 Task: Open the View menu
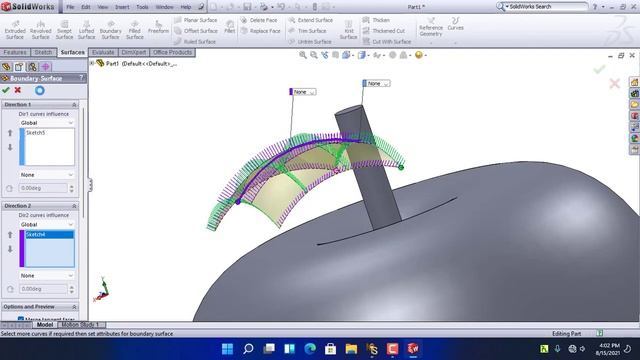tap(103, 7)
